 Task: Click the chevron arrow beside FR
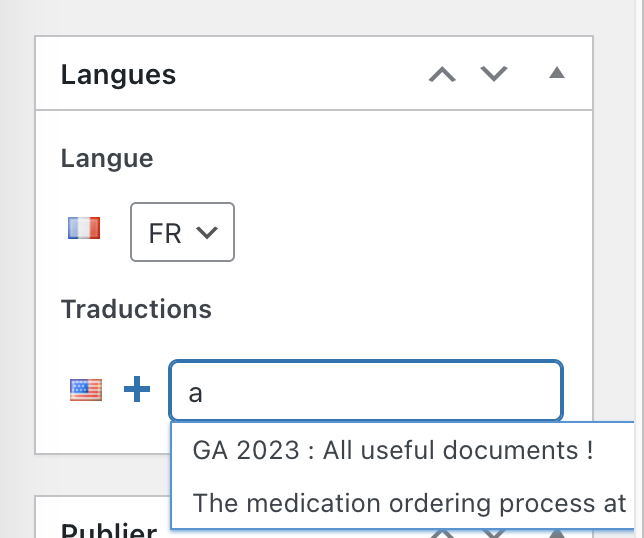click(x=208, y=233)
